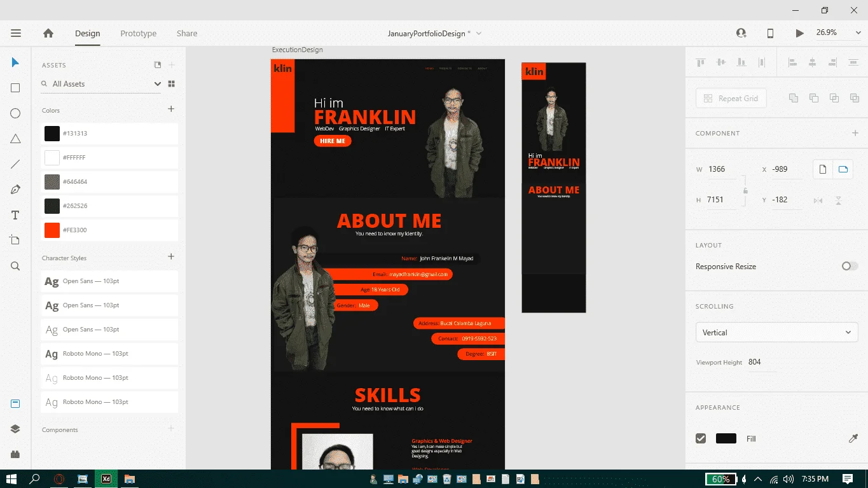Viewport: 868px width, 488px height.
Task: Select the ExecutionDesign artboard title
Action: [297, 50]
